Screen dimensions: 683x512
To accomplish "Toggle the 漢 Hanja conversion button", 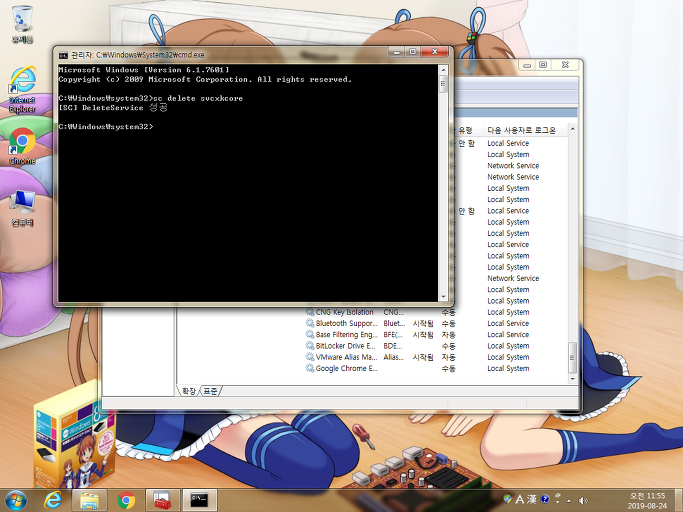I will click(532, 499).
